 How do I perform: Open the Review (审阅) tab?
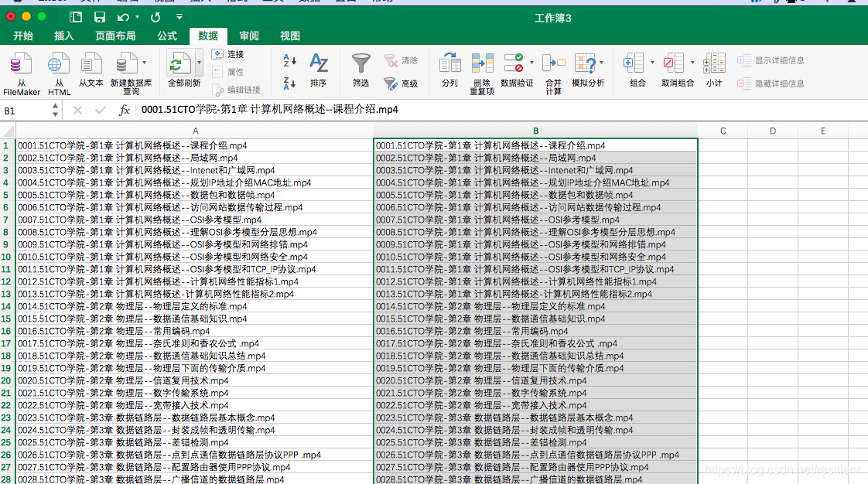248,36
